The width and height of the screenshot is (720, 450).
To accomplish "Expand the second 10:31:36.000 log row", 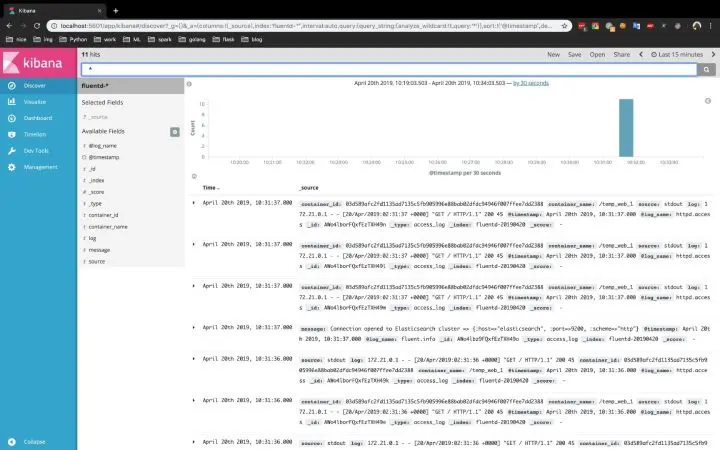I will click(x=193, y=400).
